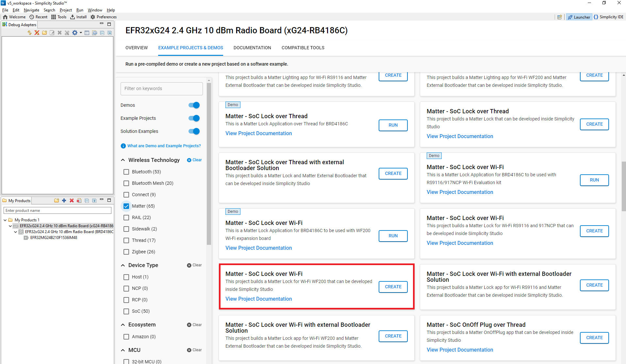Click the Filter on keywords field

click(x=161, y=88)
